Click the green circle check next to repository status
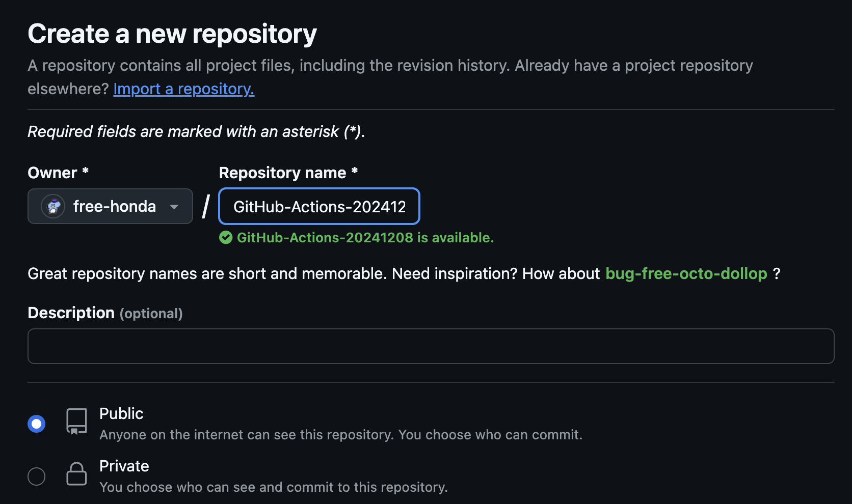852x504 pixels. pyautogui.click(x=226, y=237)
